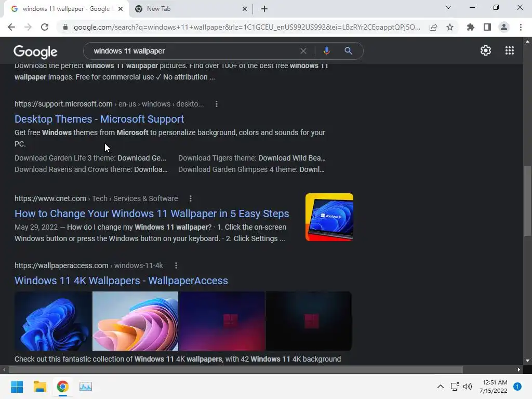
Task: Click the support.microsoft.com URL breadcrumb
Action: click(109, 104)
